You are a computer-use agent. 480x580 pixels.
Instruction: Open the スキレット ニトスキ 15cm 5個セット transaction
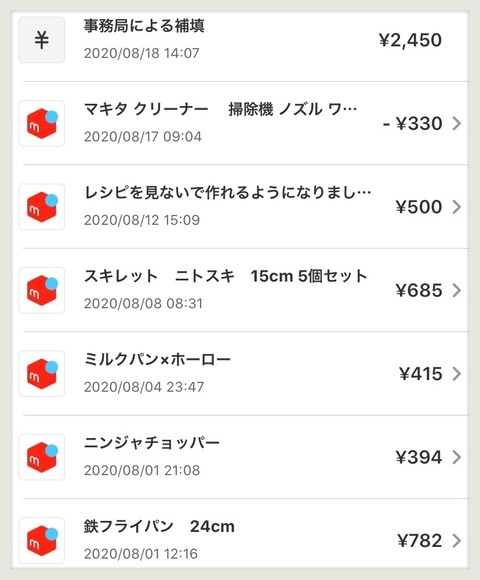(x=240, y=290)
